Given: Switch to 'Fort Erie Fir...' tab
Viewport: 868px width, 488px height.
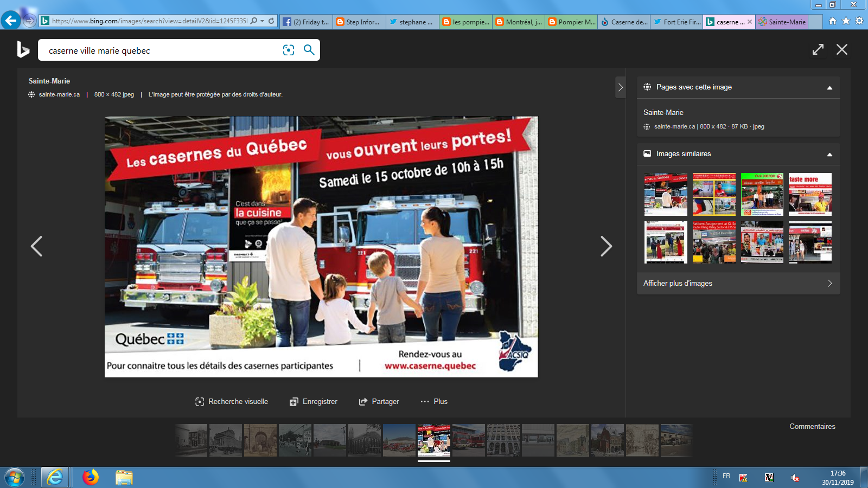Looking at the screenshot, I should click(677, 22).
